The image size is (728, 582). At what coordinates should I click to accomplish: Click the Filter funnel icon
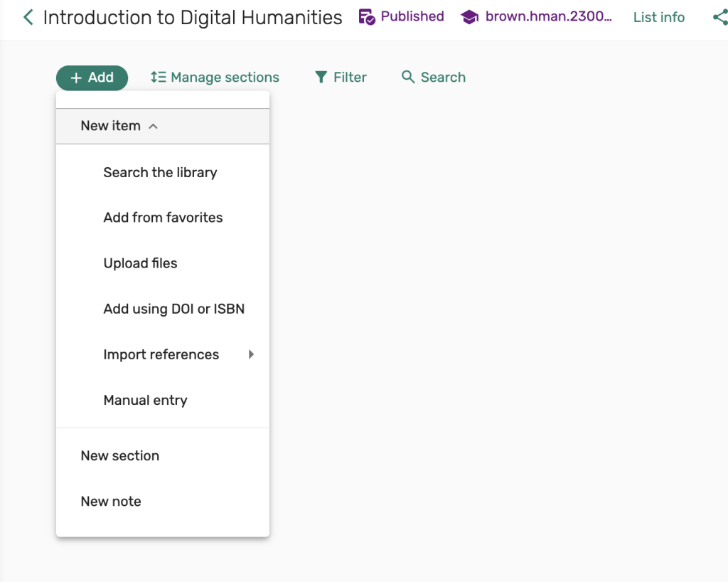click(x=321, y=78)
